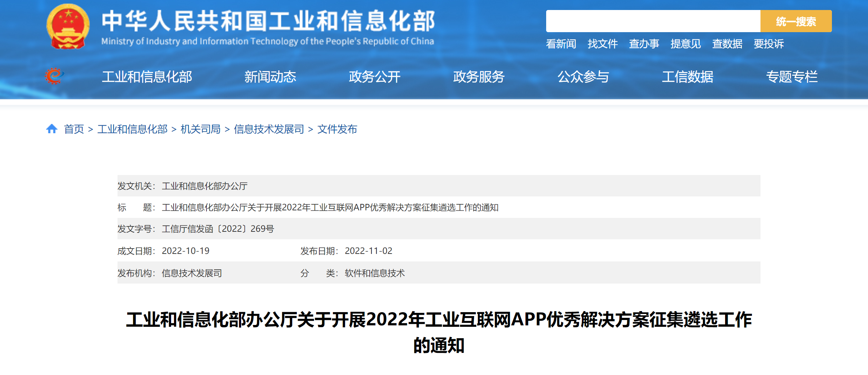
Task: Click the title row text in metadata table
Action: 330,207
